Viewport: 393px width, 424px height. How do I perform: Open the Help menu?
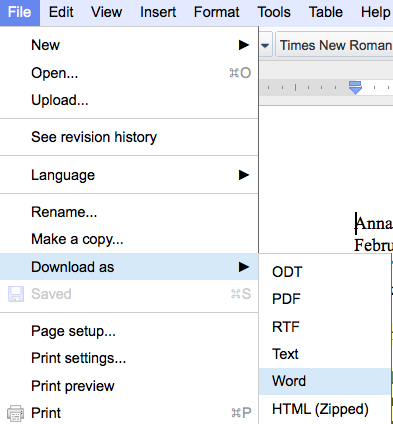[375, 13]
